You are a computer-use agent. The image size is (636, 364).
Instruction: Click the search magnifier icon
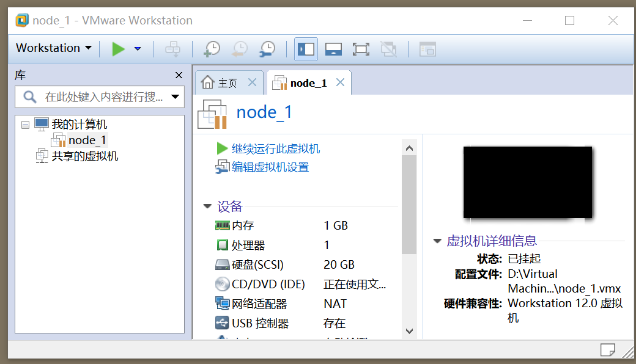pyautogui.click(x=29, y=96)
